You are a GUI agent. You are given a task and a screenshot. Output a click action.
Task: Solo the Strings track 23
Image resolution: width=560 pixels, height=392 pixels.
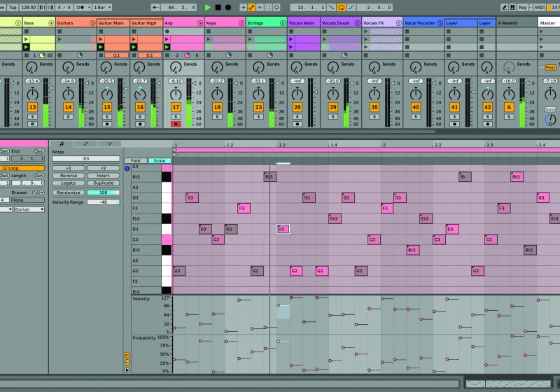click(258, 117)
